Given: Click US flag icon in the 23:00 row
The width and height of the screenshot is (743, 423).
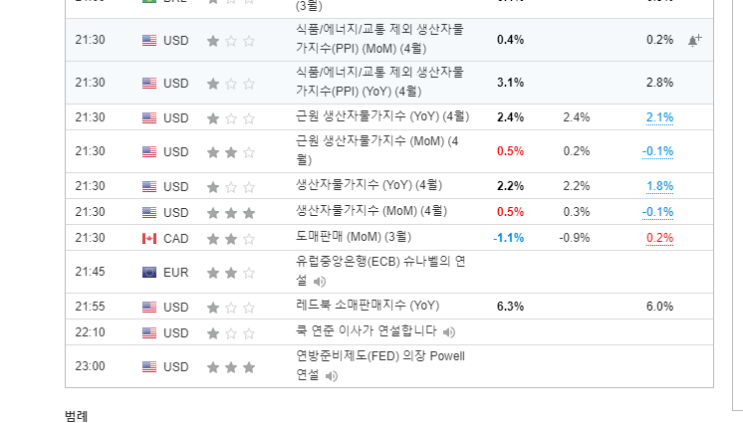Looking at the screenshot, I should [149, 367].
